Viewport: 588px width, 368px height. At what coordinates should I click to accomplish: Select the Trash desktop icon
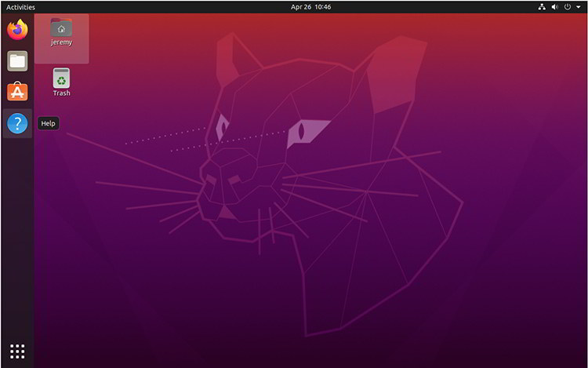[61, 78]
